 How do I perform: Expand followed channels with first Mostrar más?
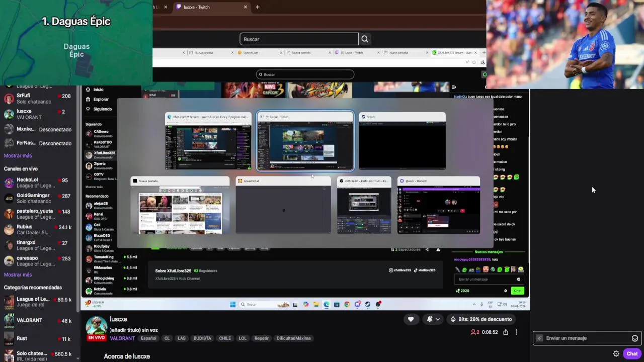(x=18, y=156)
